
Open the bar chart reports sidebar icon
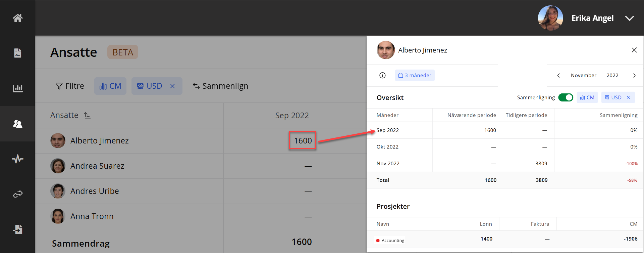[x=18, y=88]
